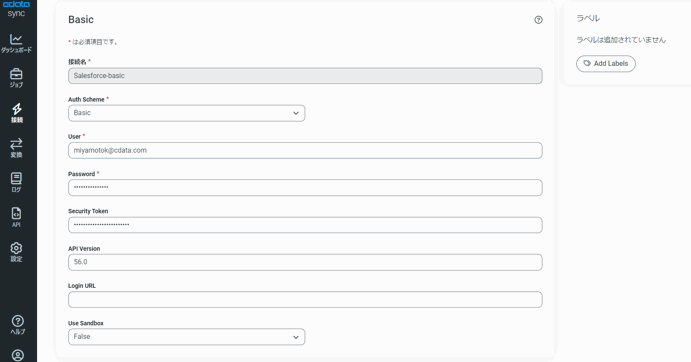Expand the Auth Scheme dropdown
This screenshot has height=362, width=691.
click(186, 113)
